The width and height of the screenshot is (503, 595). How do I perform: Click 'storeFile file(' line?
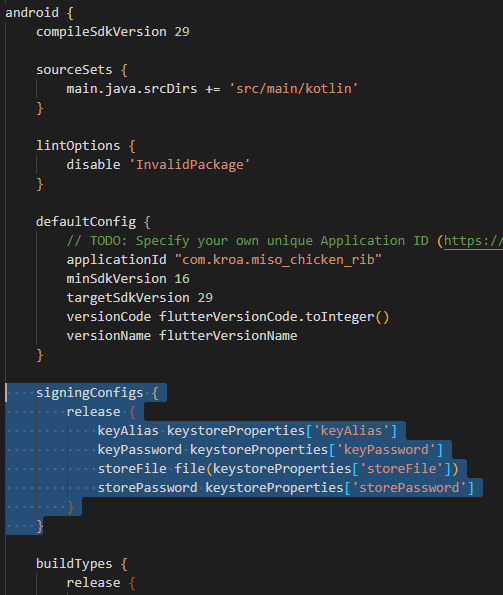click(x=278, y=469)
